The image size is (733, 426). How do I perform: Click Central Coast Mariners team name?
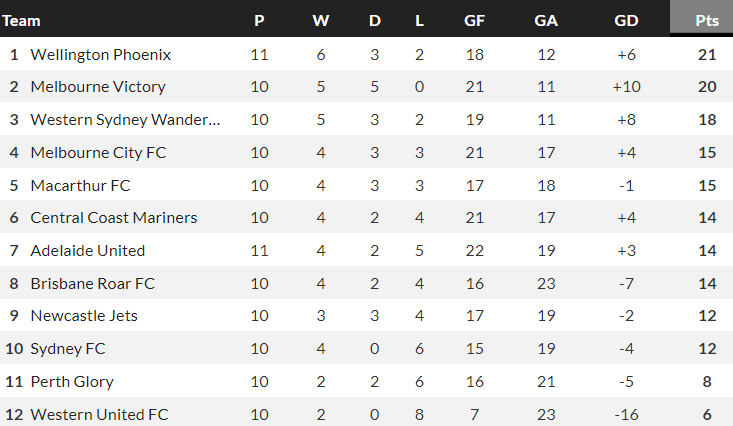pos(114,218)
